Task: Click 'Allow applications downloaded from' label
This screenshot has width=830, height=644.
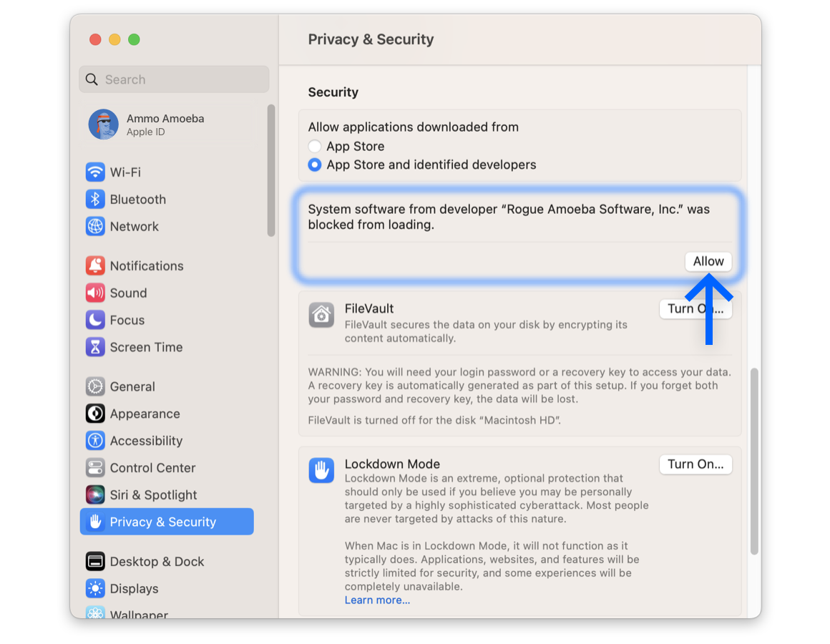Action: 414,127
